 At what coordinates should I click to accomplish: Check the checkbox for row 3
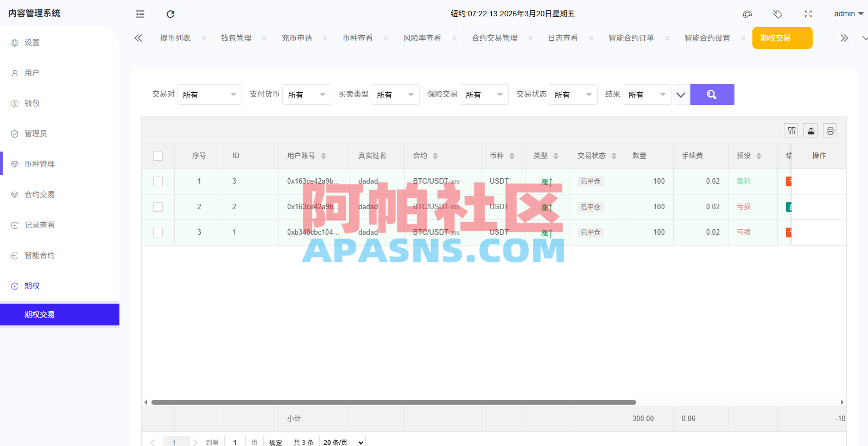(158, 233)
